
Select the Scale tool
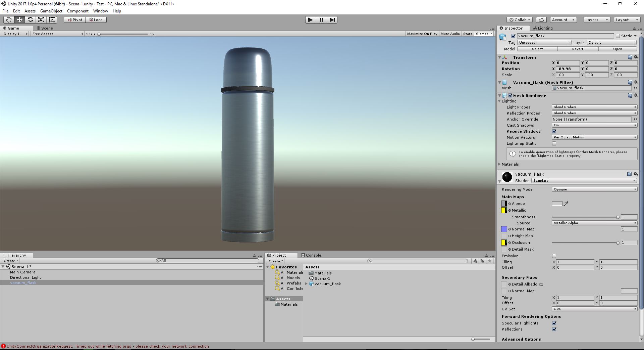[x=41, y=19]
